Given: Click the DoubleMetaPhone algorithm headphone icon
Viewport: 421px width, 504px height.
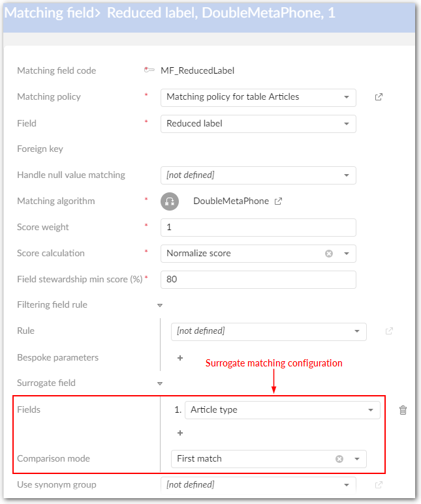Looking at the screenshot, I should coord(170,201).
